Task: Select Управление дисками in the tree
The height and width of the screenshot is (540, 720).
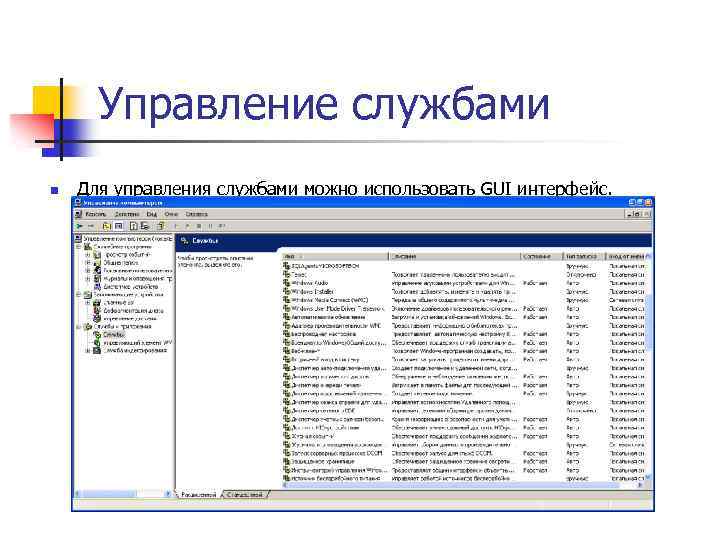Action: click(x=130, y=319)
